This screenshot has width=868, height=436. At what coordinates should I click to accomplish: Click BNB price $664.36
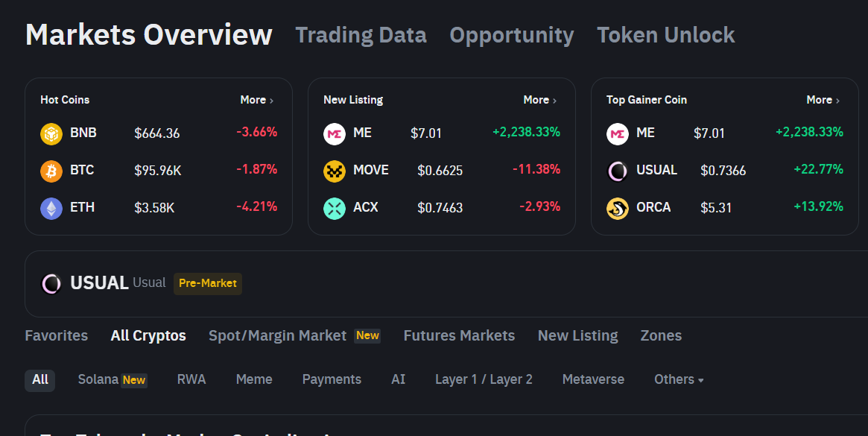click(x=156, y=133)
